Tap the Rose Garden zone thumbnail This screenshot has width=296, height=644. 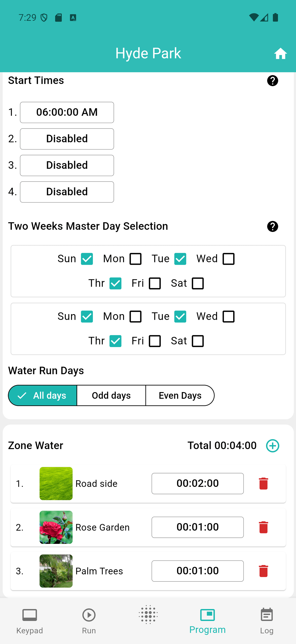click(56, 527)
